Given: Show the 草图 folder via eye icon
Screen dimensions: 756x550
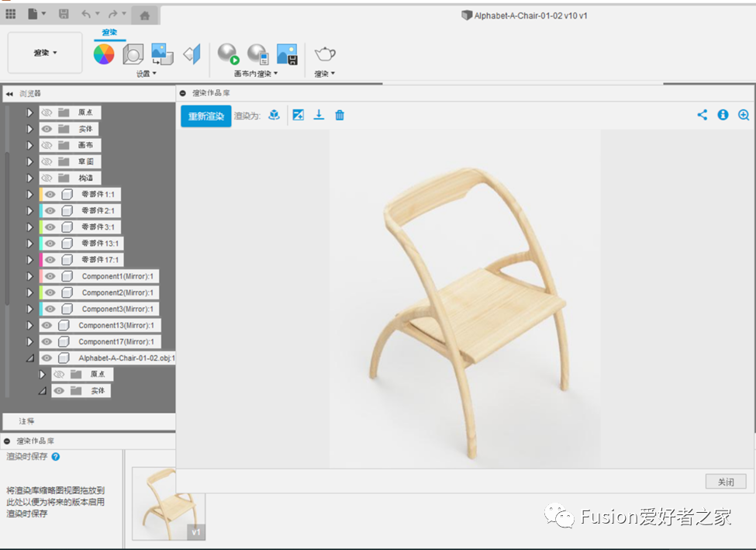Looking at the screenshot, I should tap(47, 162).
